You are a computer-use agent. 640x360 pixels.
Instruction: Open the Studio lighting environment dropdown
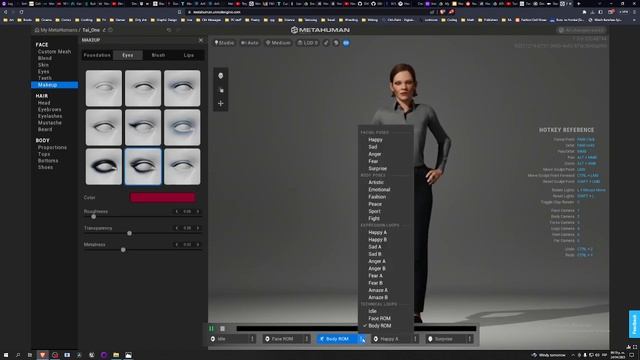click(x=224, y=43)
